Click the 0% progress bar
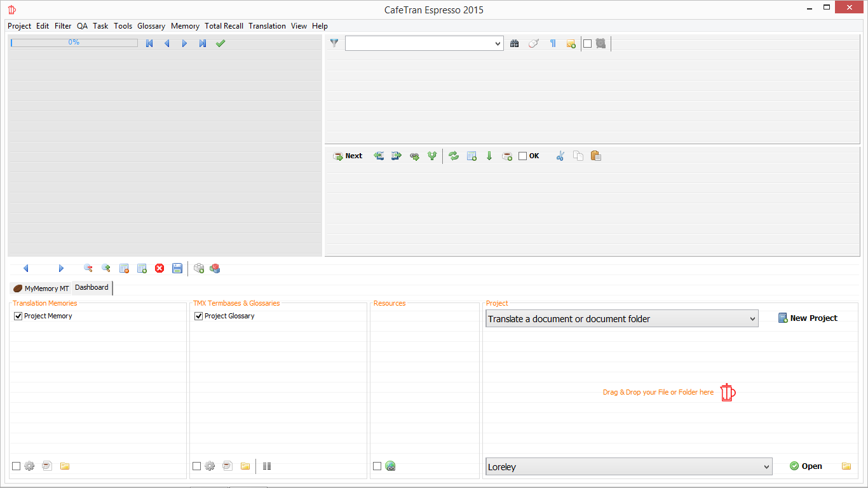Screen dimensions: 868x488 click(74, 43)
